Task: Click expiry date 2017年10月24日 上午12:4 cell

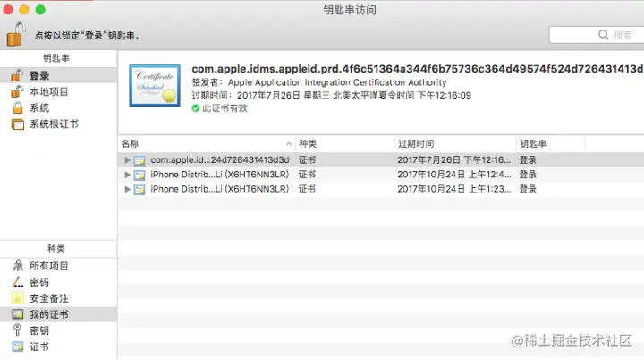Action: click(x=454, y=175)
